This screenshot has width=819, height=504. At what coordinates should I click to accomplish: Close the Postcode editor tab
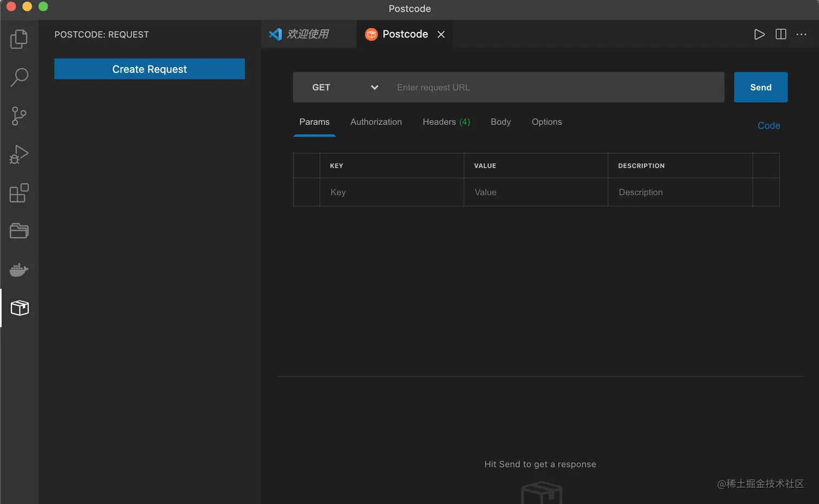coord(441,35)
